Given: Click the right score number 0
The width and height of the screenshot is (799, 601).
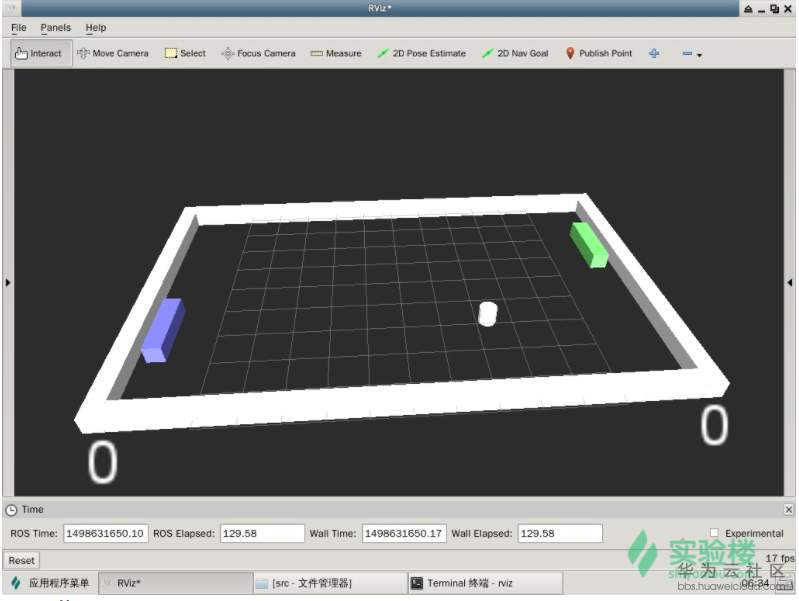Looking at the screenshot, I should 714,424.
